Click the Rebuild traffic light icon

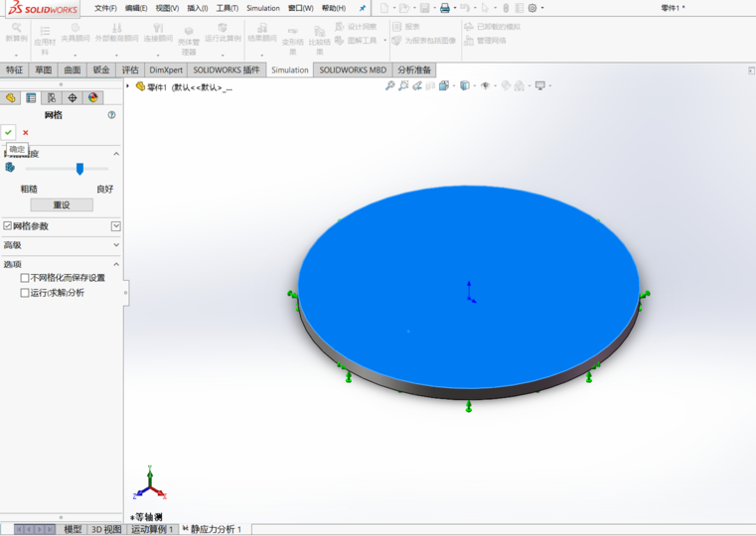click(506, 8)
